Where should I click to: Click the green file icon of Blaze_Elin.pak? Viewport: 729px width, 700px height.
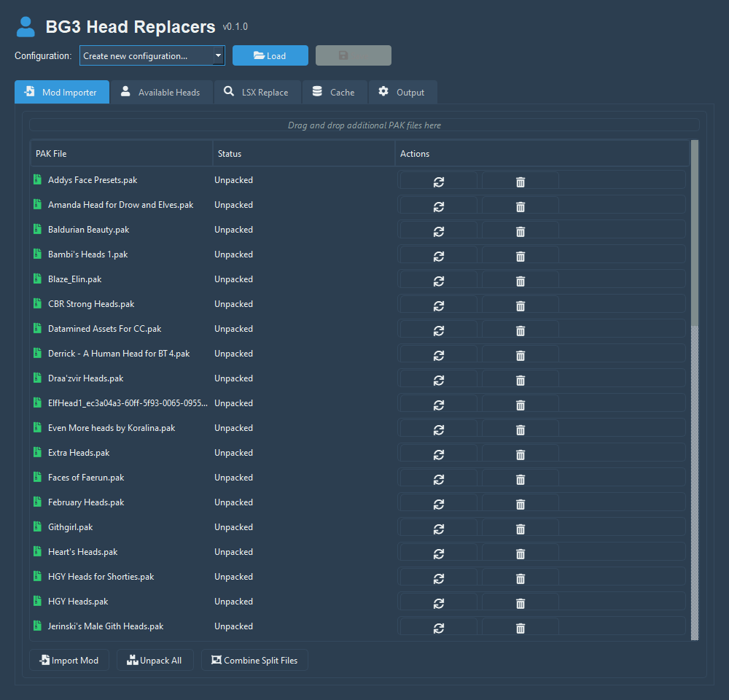pos(38,279)
